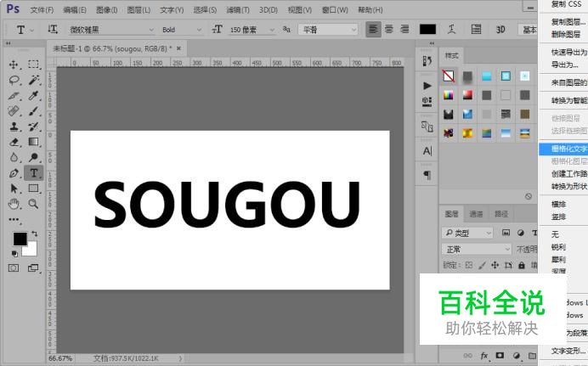Click the foreground color swatch

point(20,239)
